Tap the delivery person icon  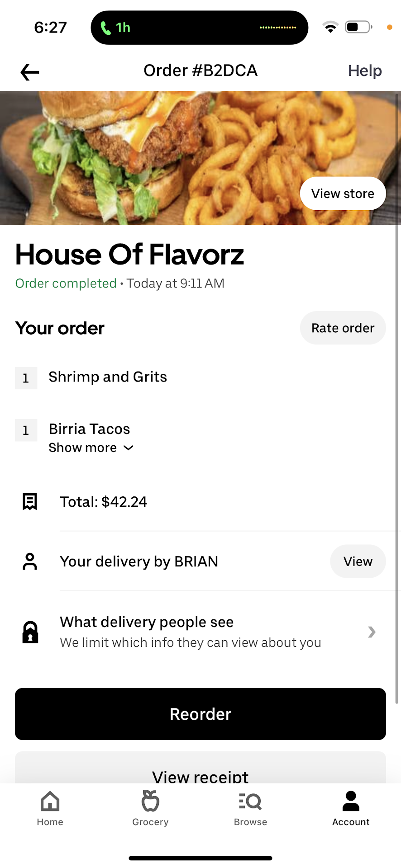click(x=30, y=561)
